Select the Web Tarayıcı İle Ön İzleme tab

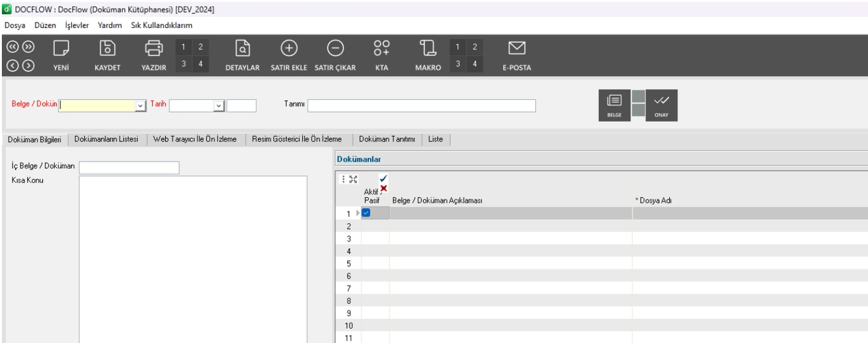(x=195, y=139)
